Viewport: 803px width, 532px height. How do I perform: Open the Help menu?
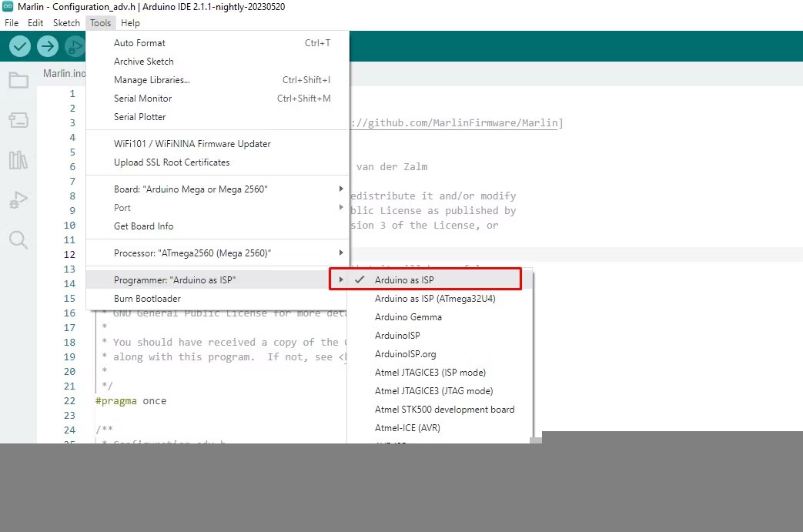130,23
